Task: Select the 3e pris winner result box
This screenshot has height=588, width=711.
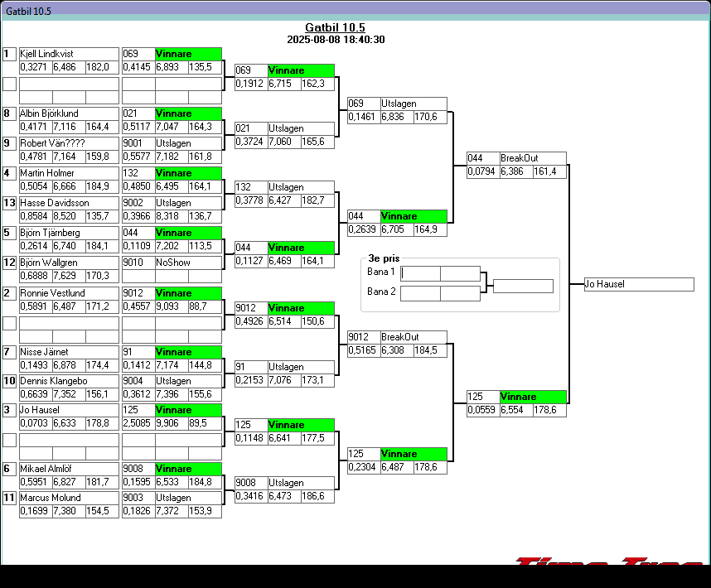Action: click(523, 287)
